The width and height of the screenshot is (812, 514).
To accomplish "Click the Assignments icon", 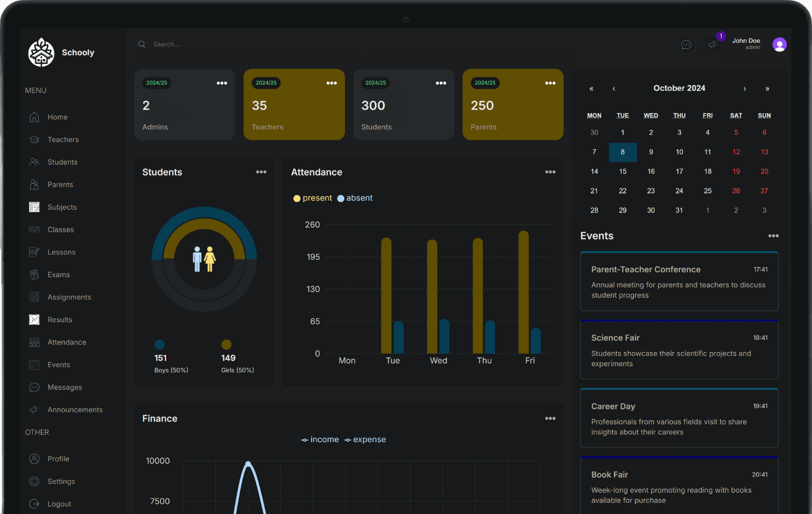I will coord(34,297).
